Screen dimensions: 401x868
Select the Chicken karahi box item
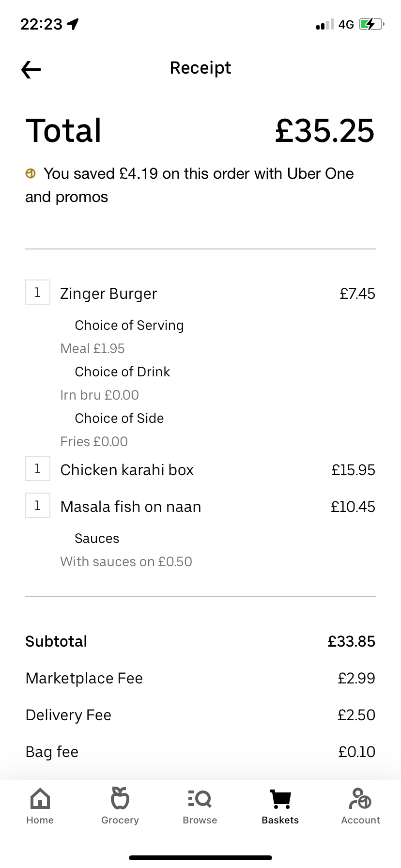point(127,470)
